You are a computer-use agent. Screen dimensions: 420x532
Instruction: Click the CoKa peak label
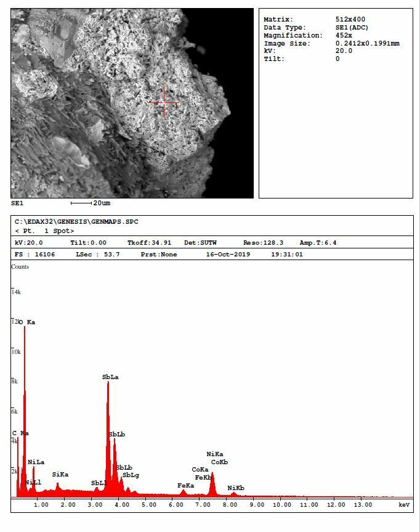tap(200, 470)
